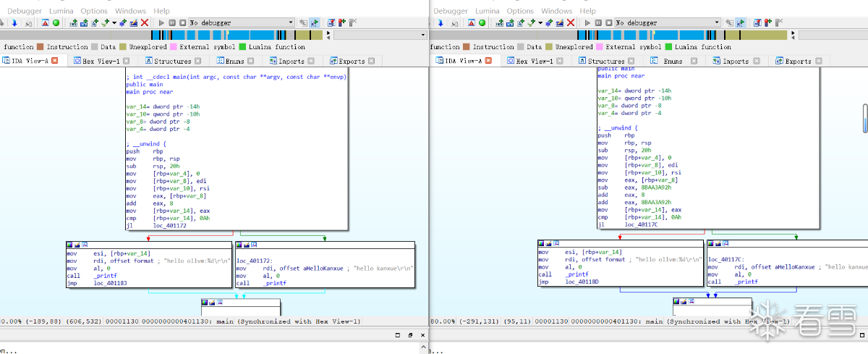Switch to Hex View-1 tab in left window
The height and width of the screenshot is (354, 868).
coord(101,61)
